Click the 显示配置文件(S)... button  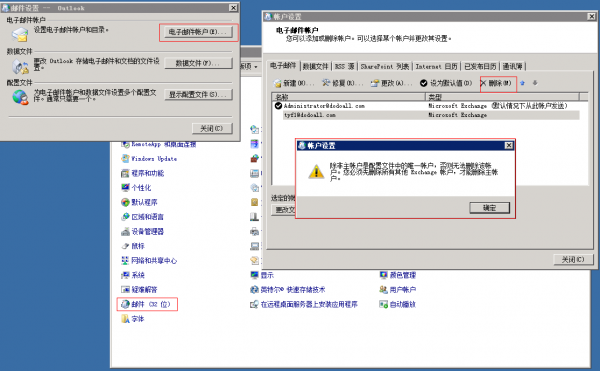[198, 94]
